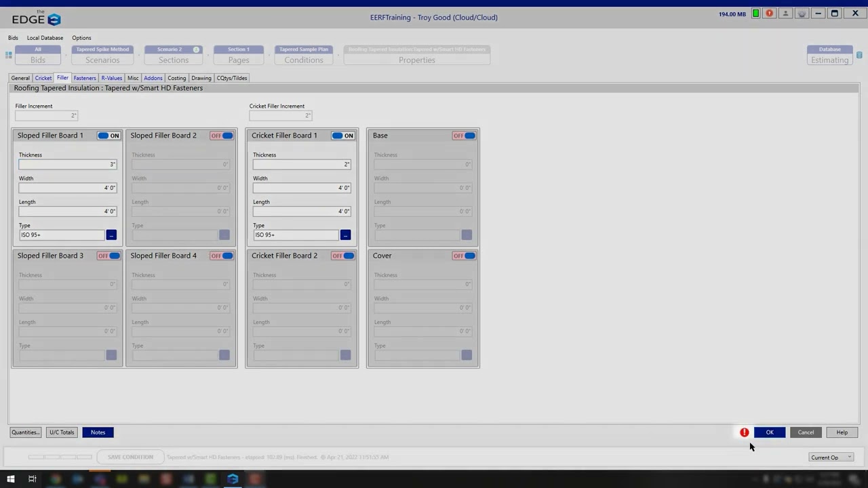Open the settings gear icon
Screen dimensions: 868x488
(802, 14)
